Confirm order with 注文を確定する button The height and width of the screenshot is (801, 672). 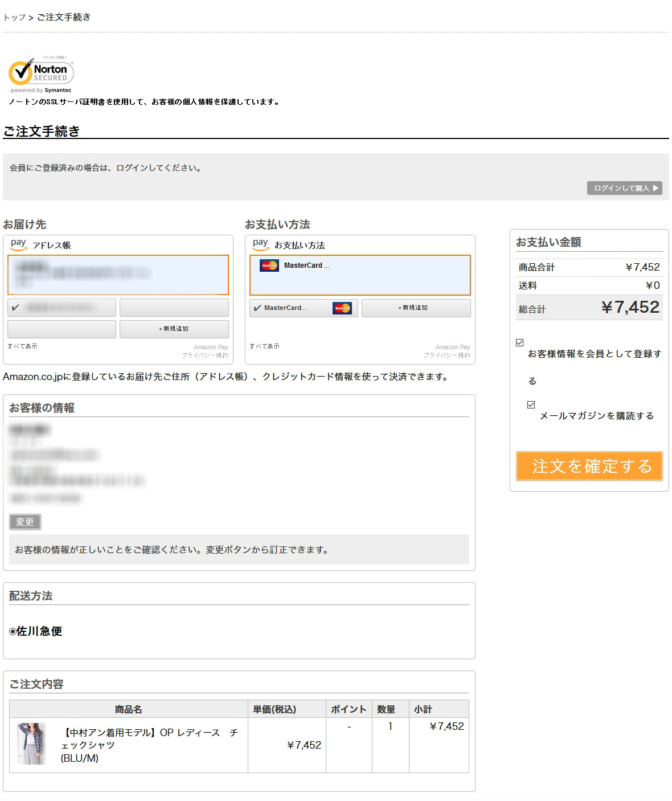[589, 466]
